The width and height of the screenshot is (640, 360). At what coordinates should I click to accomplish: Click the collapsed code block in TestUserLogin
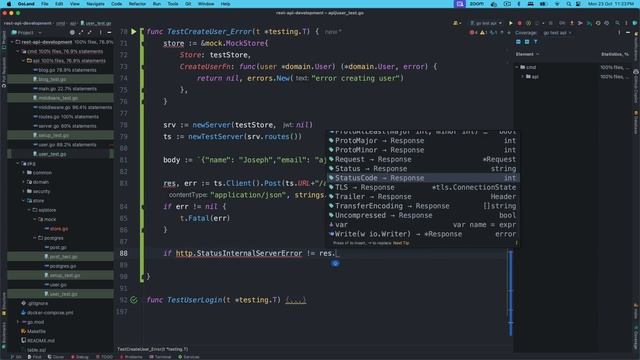[x=296, y=300]
